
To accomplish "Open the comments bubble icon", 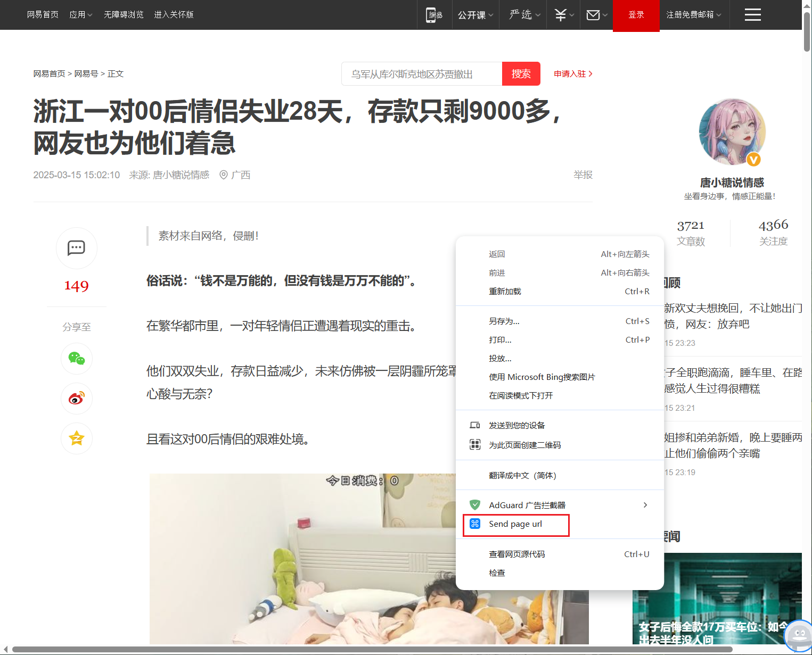I will coord(76,248).
